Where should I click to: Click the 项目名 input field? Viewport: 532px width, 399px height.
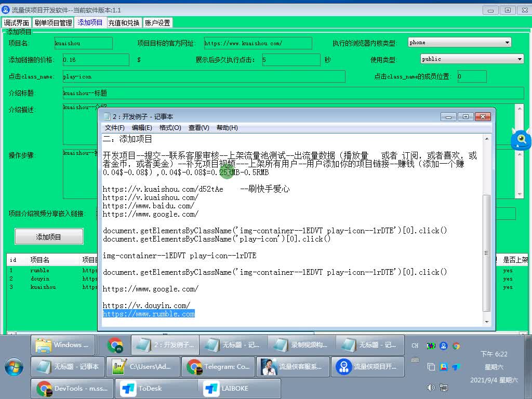point(83,43)
